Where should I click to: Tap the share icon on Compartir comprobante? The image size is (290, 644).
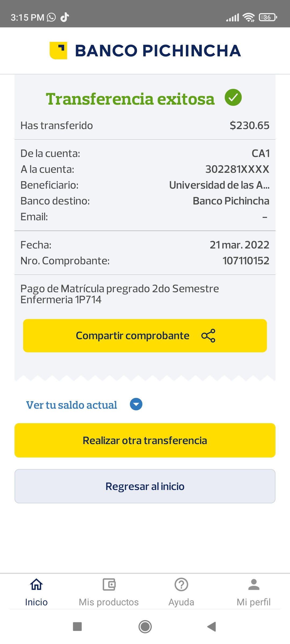point(208,336)
